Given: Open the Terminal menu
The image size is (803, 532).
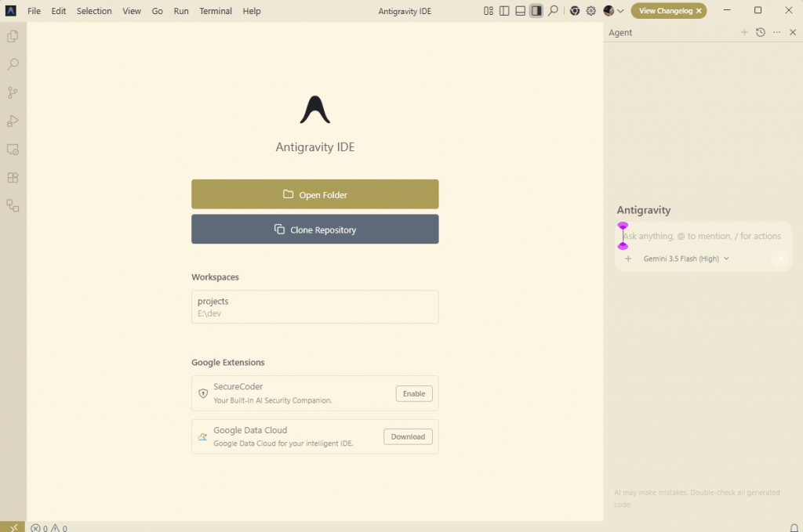Looking at the screenshot, I should [x=216, y=11].
